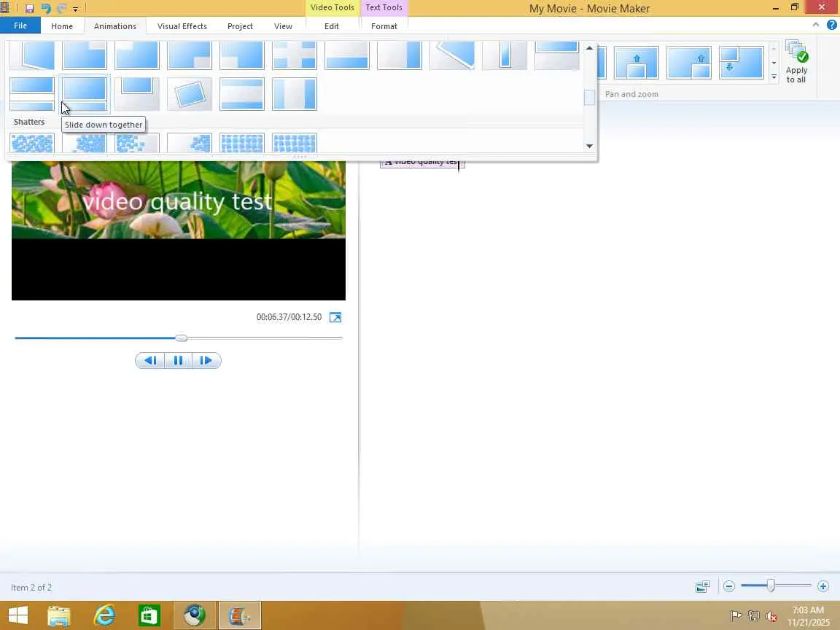Choose transition with horizontal bars top and bottom
The image size is (840, 630).
tap(242, 94)
